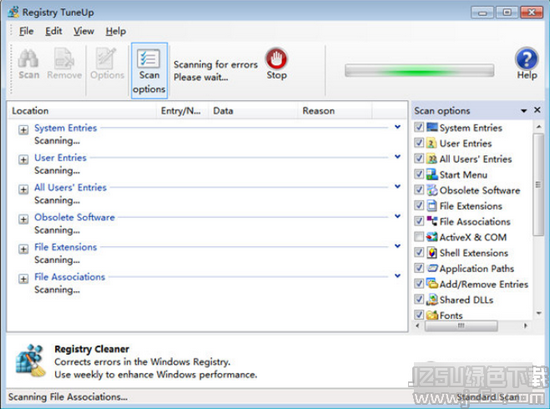
Task: Uncheck the Start Menu checkbox
Action: [419, 174]
